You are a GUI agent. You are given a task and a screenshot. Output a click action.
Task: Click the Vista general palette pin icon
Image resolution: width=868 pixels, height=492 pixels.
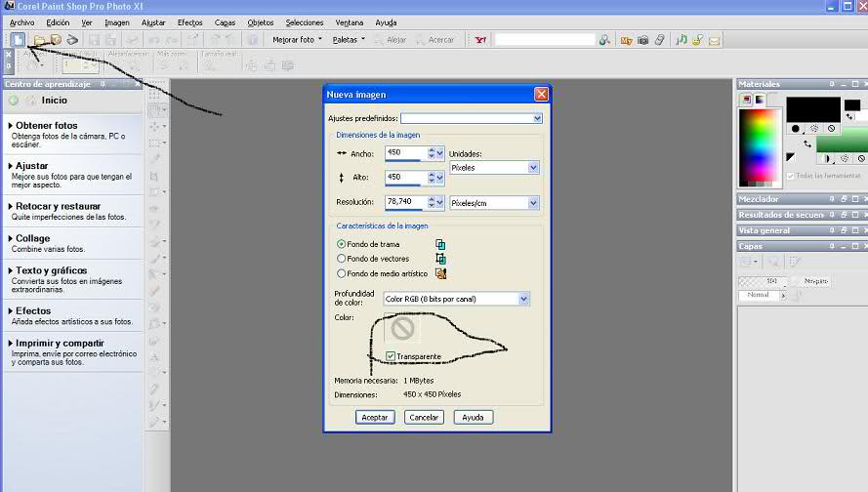[x=832, y=230]
